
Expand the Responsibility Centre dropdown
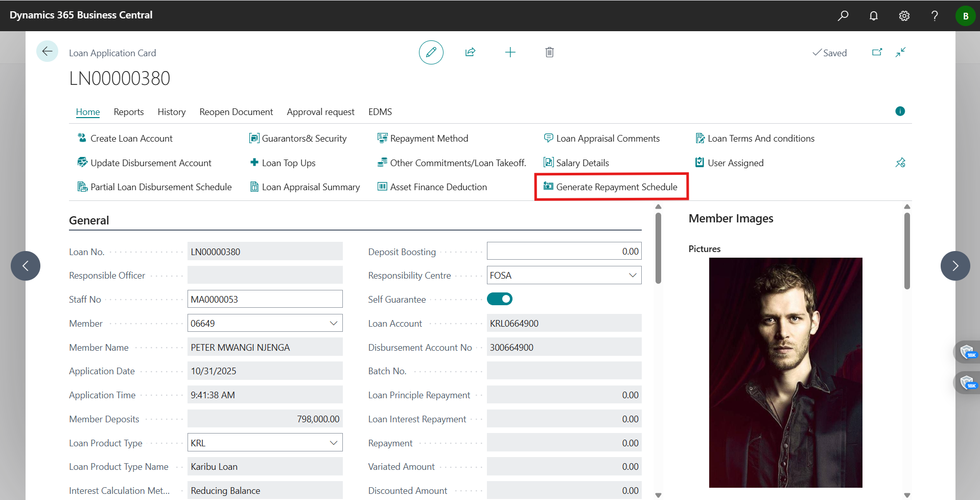point(633,275)
